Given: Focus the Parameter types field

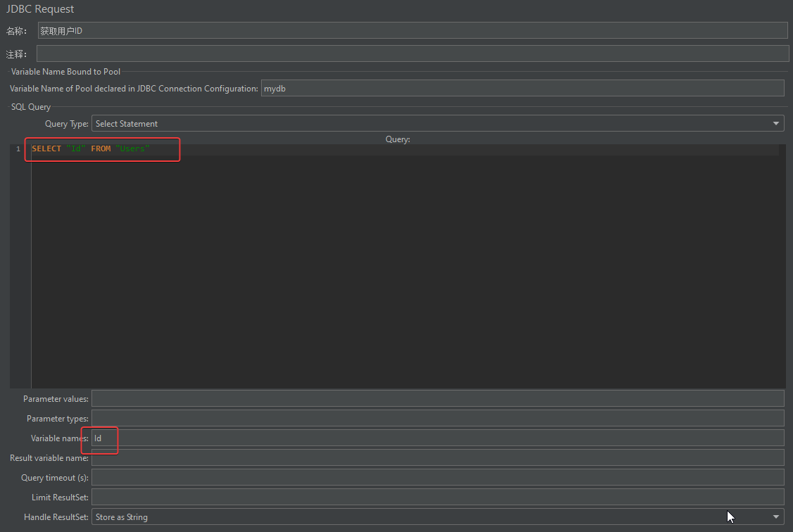Looking at the screenshot, I should tap(437, 419).
